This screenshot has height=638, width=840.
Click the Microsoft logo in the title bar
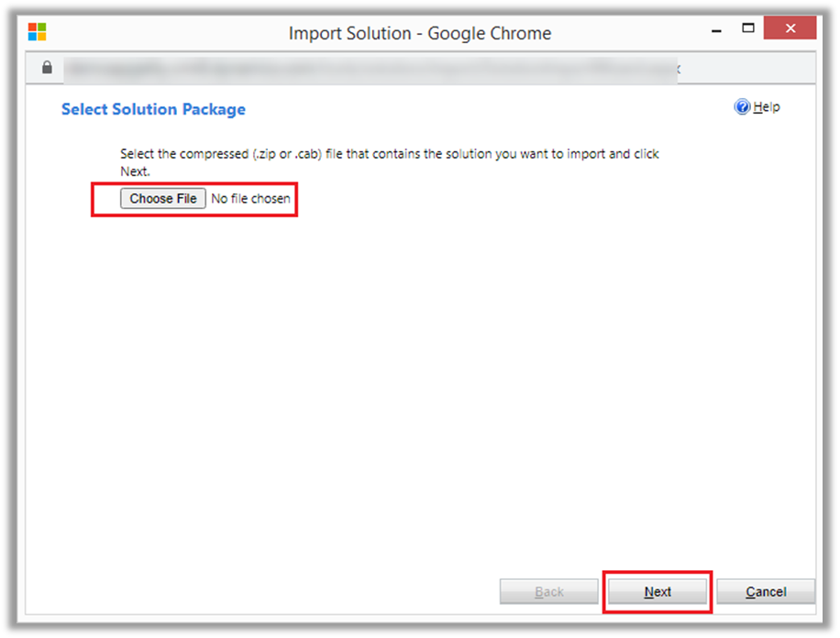click(37, 33)
